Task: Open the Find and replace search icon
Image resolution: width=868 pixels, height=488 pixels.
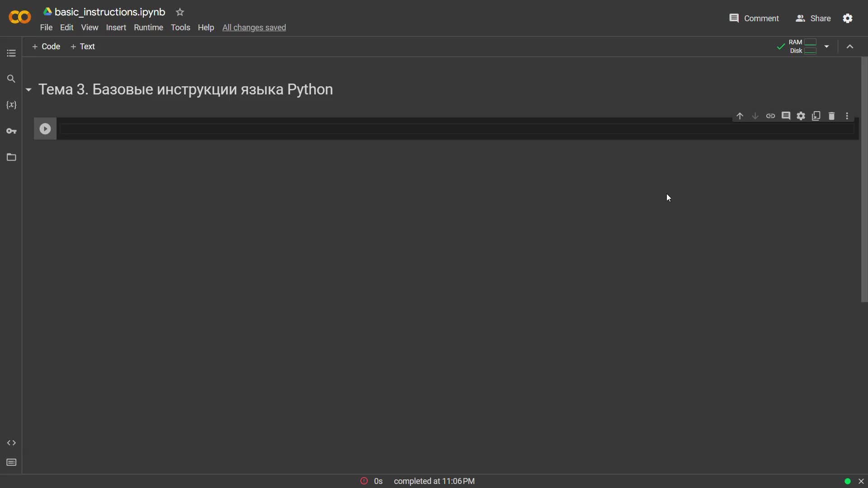Action: point(11,79)
